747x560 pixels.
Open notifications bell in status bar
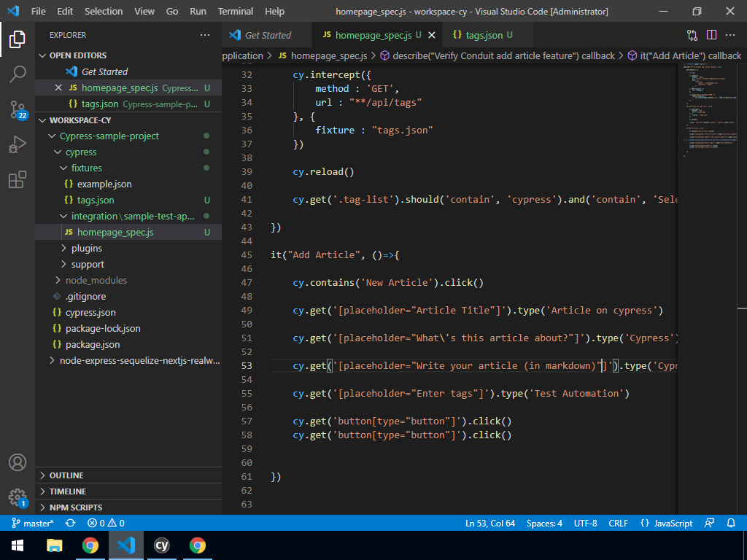pos(731,523)
